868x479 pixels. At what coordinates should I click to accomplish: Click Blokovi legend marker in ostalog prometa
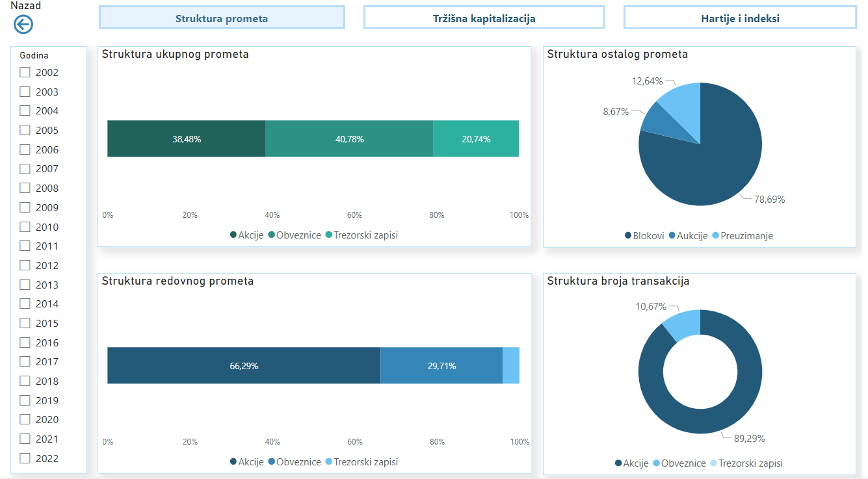click(x=628, y=236)
